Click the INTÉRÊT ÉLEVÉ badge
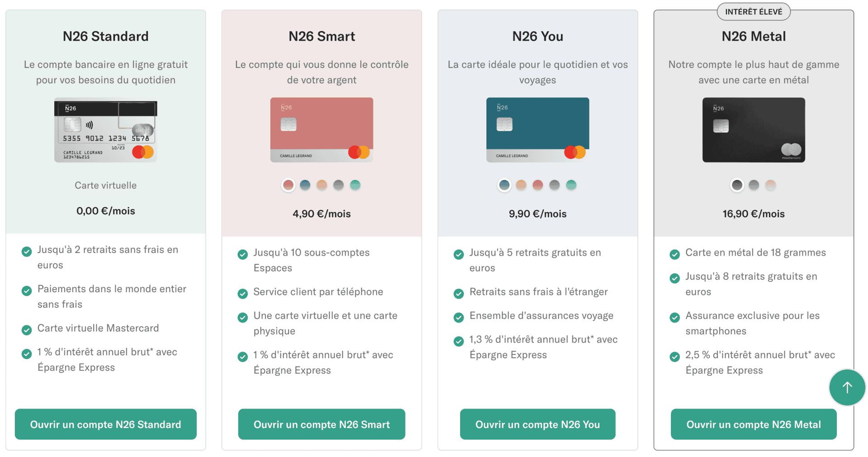Viewport: 868px width, 457px height. [753, 12]
